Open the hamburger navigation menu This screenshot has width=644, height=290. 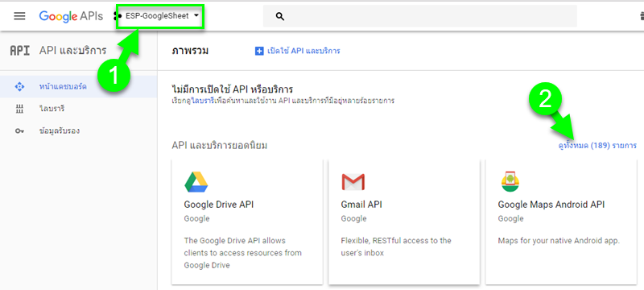[19, 16]
